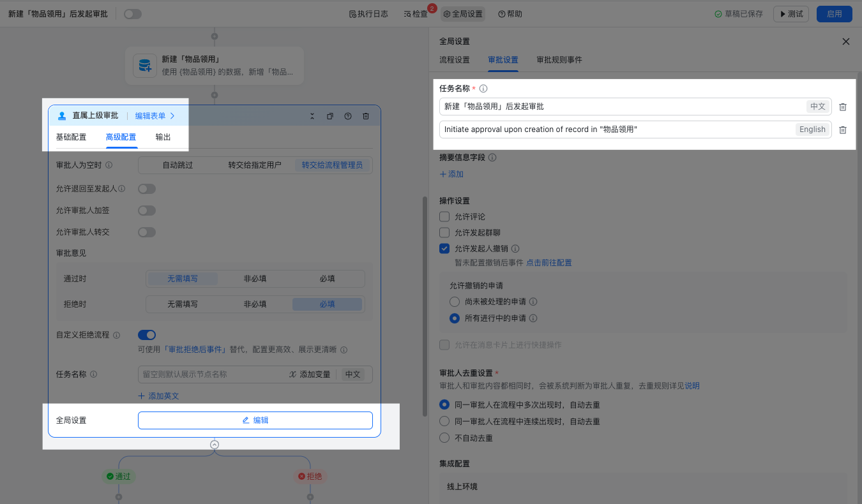This screenshot has width=862, height=504.
Task: Click the copy node icon in node header
Action: point(330,116)
